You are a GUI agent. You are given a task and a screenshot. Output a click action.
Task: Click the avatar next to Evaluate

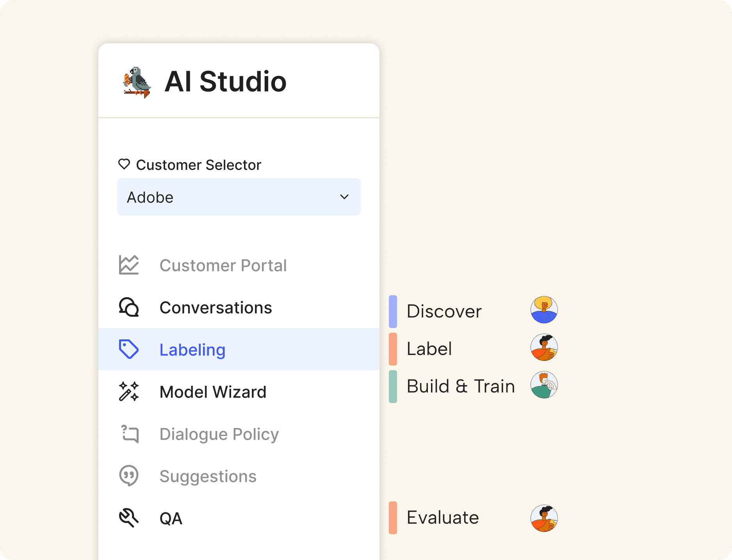click(544, 518)
